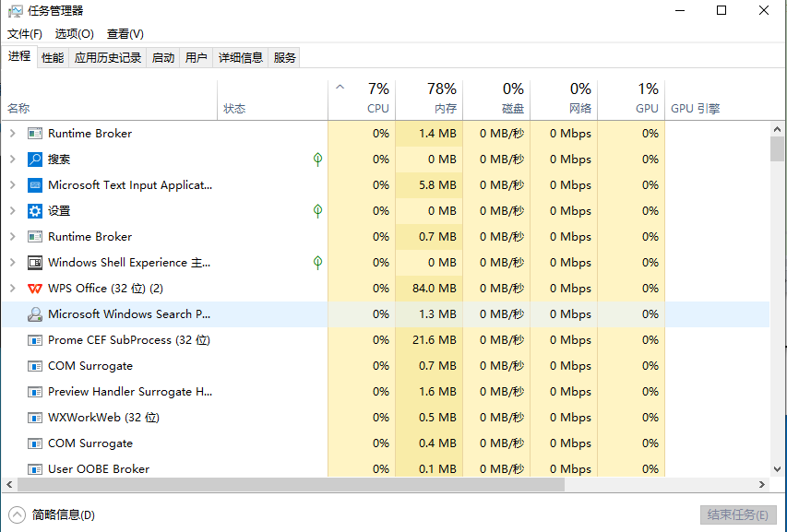
Task: Click the WXWorkWeb process icon
Action: 35,418
